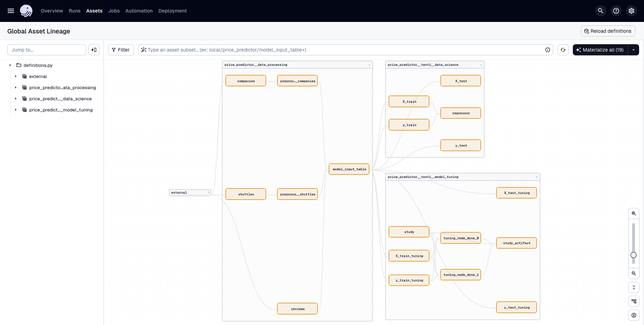Switch to the Runs tab
This screenshot has height=325, width=644.
pyautogui.click(x=74, y=11)
